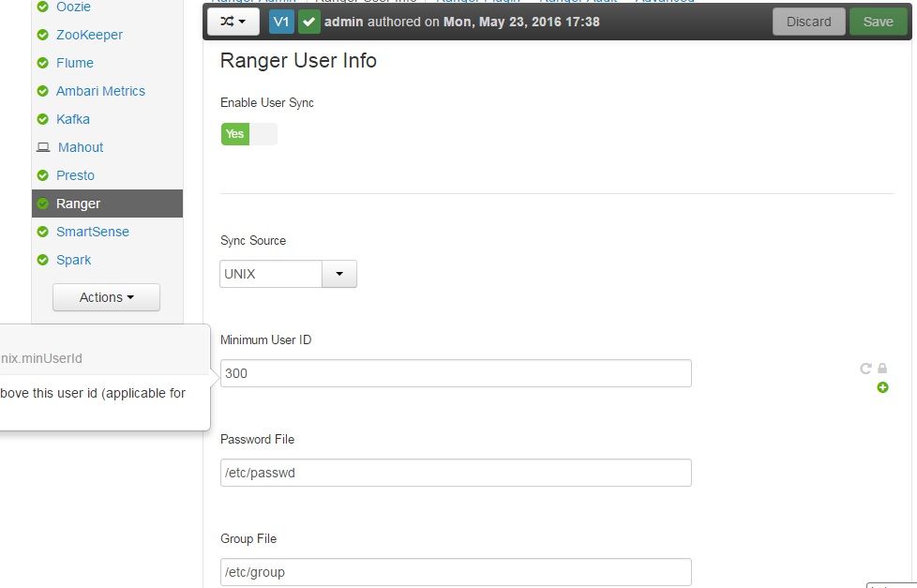Open Ambari Metrics service link
This screenshot has height=588, width=917.
click(100, 91)
